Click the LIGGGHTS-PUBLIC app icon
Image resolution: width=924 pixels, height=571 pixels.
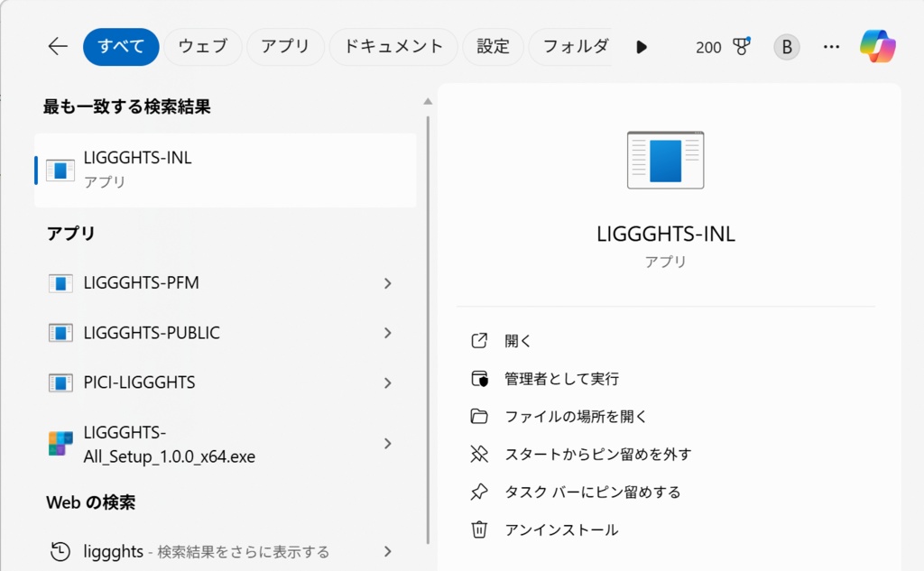click(x=60, y=332)
